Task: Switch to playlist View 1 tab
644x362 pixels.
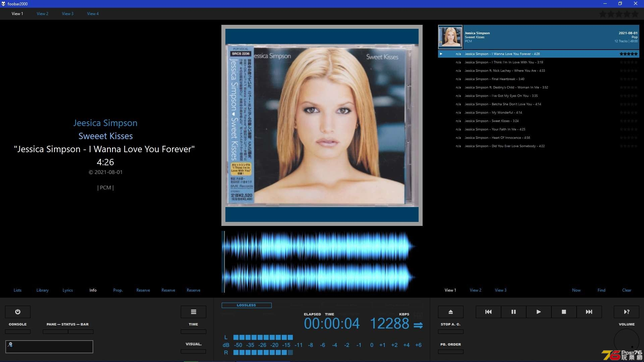Action: pos(450,290)
